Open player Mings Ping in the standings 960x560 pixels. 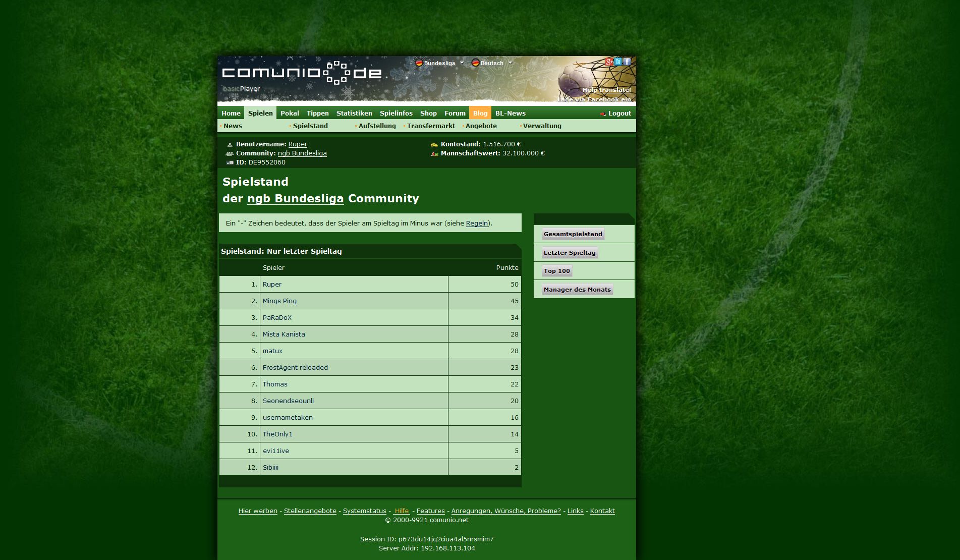pos(279,301)
